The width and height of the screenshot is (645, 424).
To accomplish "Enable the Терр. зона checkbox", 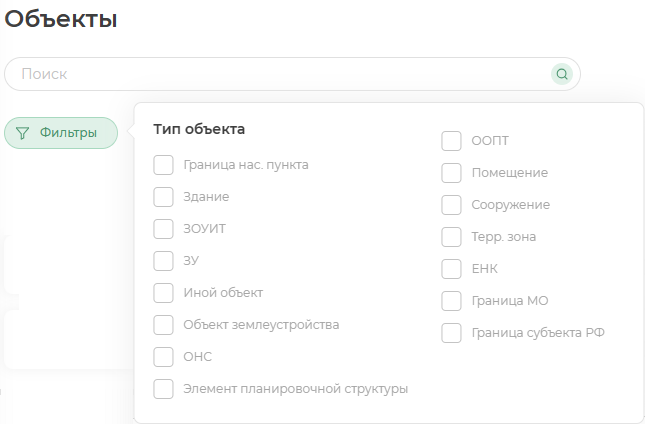I will pos(451,237).
